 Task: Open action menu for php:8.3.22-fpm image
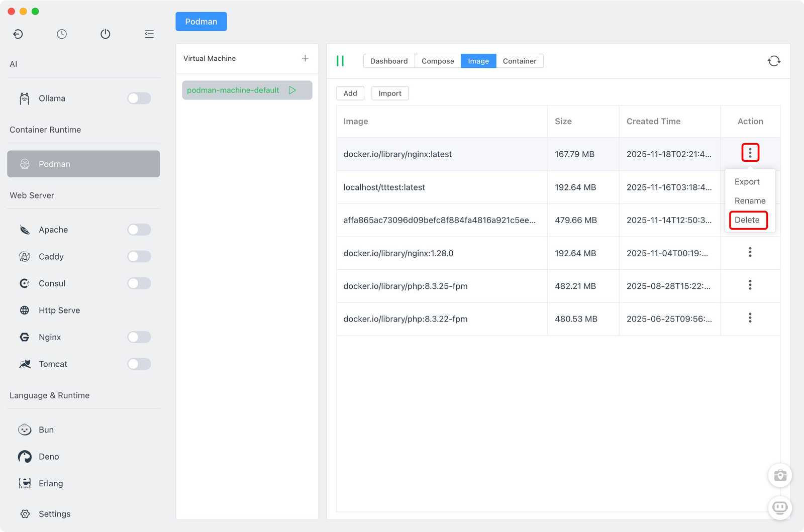750,318
